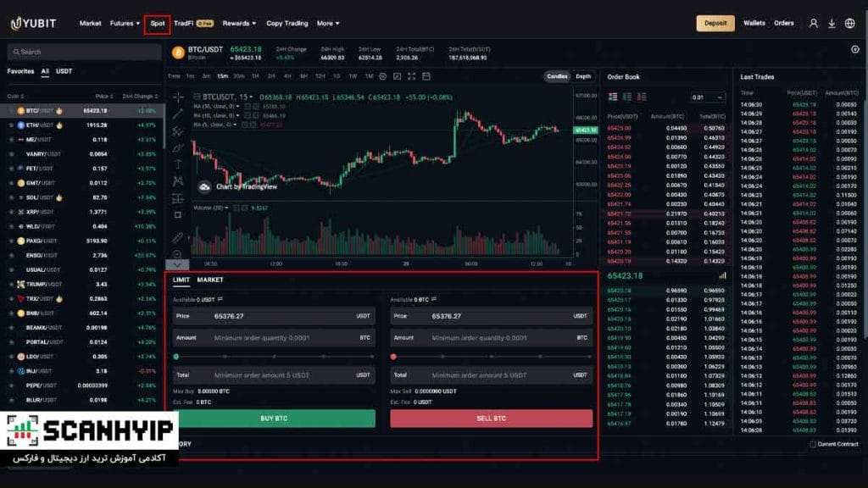The height and width of the screenshot is (488, 868).
Task: Select the brush drawing tool
Action: coord(178,147)
